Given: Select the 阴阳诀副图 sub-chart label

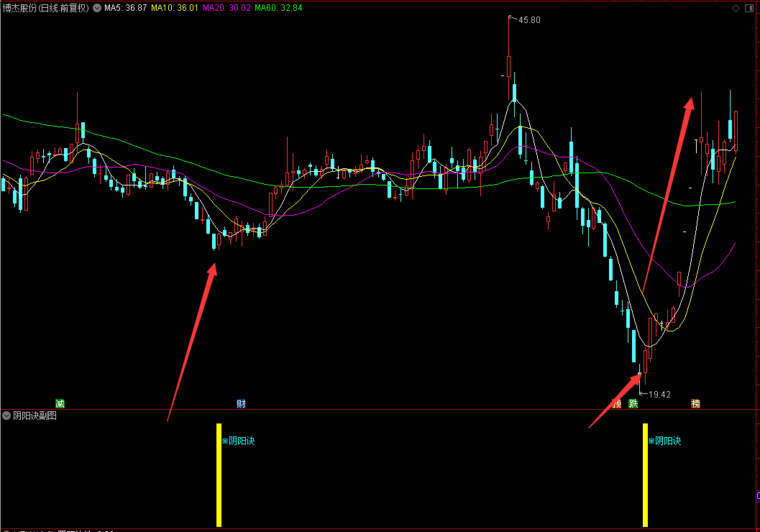Looking at the screenshot, I should [x=35, y=416].
